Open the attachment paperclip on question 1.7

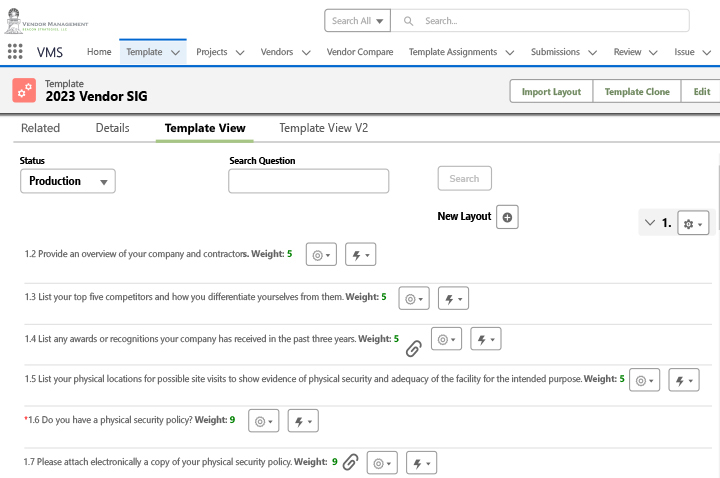[x=350, y=462]
